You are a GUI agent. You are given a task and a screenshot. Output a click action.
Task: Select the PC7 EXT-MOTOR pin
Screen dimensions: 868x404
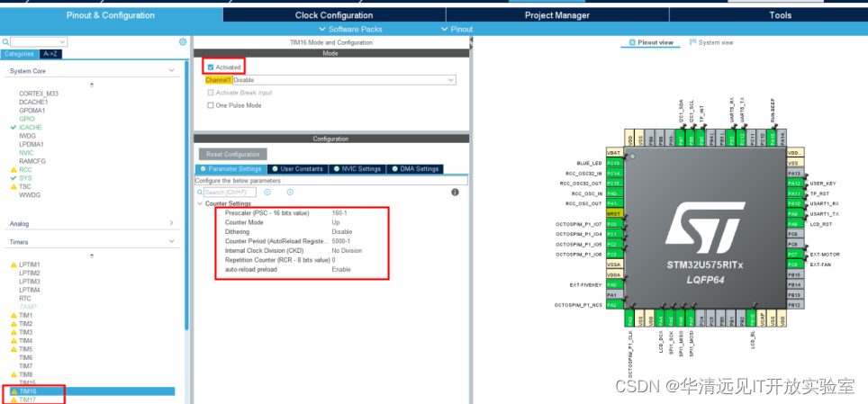[x=794, y=255]
